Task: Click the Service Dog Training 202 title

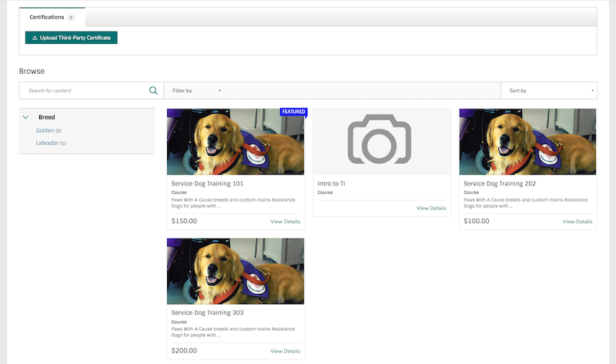Action: [x=500, y=183]
